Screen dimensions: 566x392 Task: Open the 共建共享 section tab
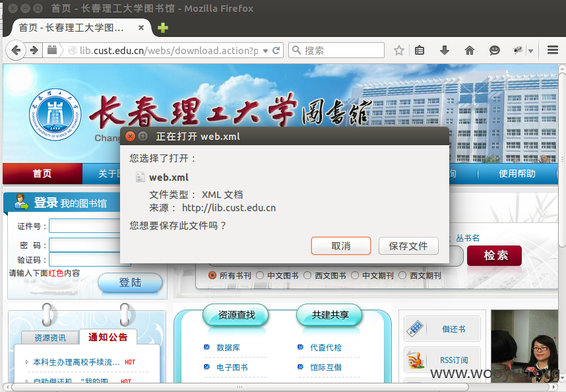[x=330, y=315]
